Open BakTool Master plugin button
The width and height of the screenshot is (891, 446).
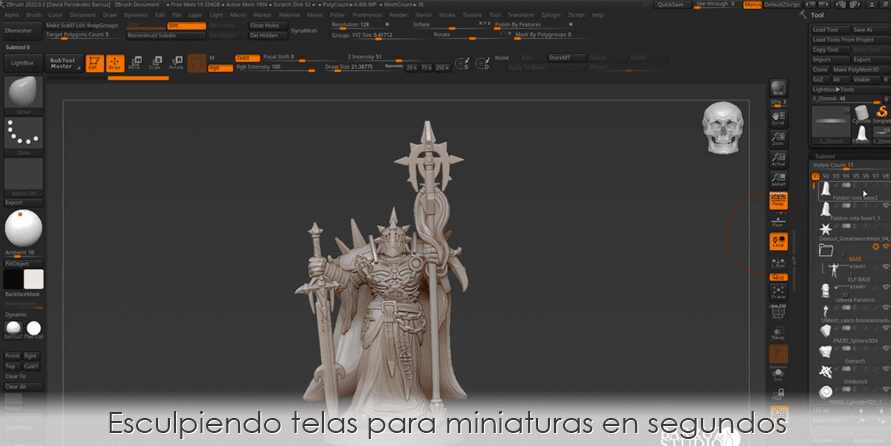pyautogui.click(x=62, y=63)
